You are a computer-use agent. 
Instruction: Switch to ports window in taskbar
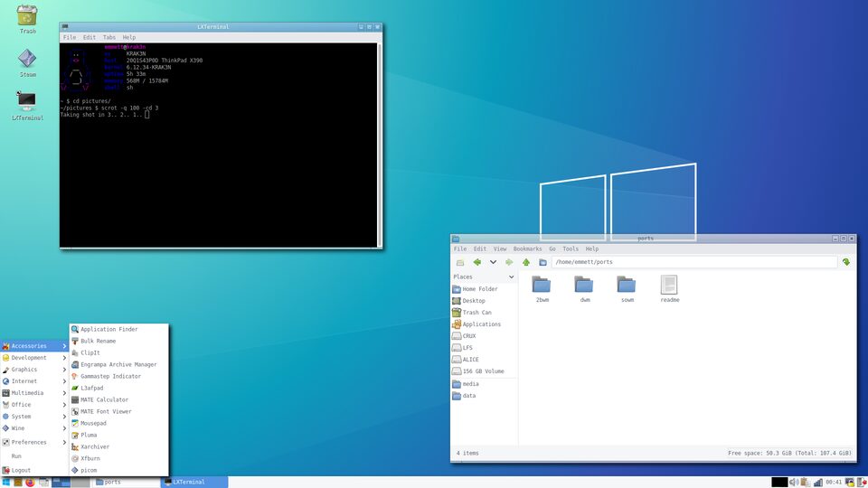pyautogui.click(x=127, y=483)
